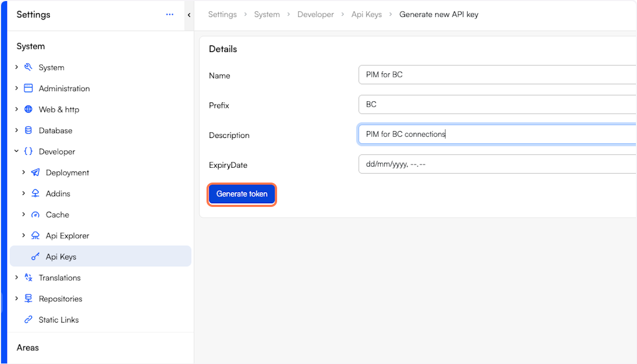Collapse the sidebar with the arrow handle
The image size is (637, 364).
tap(189, 15)
